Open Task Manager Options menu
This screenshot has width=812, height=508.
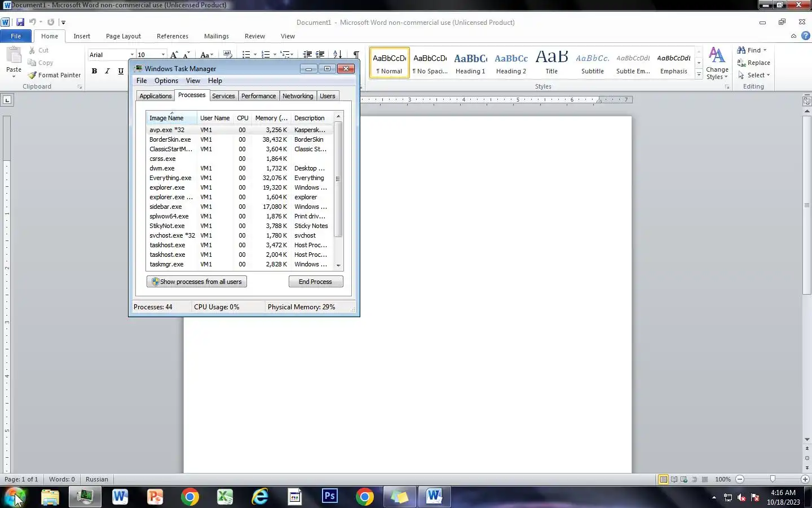[166, 81]
